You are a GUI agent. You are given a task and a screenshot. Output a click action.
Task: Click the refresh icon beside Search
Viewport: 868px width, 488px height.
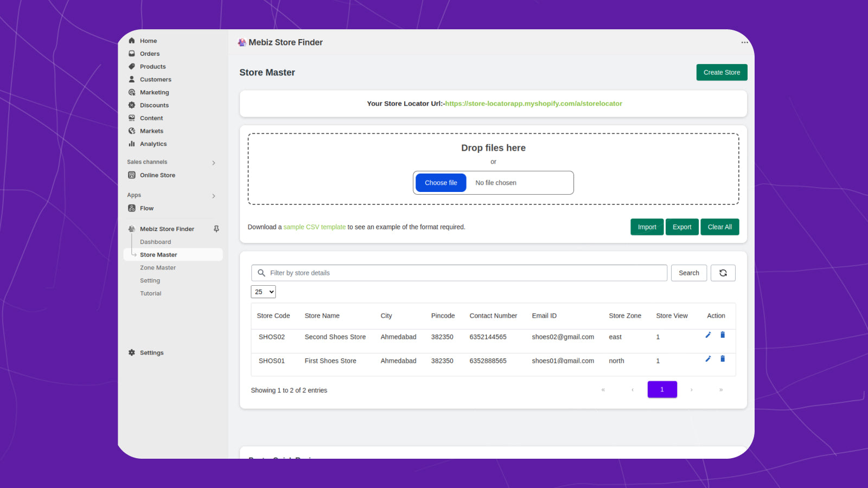(723, 273)
